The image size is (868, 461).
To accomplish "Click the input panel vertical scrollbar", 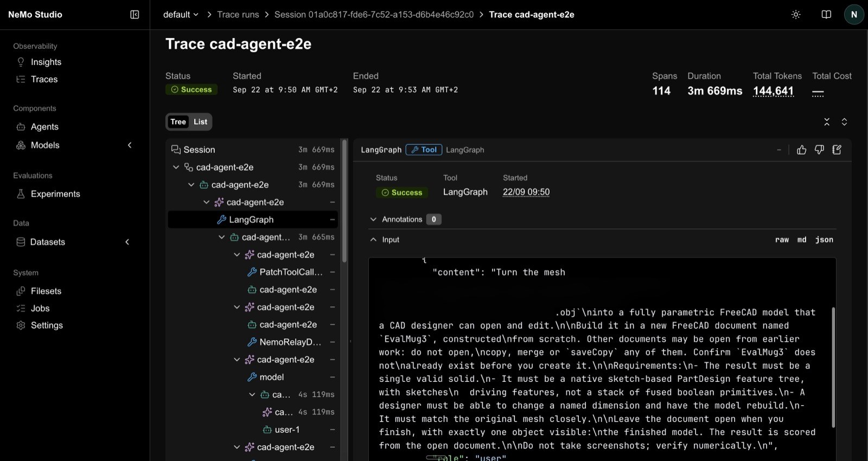I will (833, 367).
